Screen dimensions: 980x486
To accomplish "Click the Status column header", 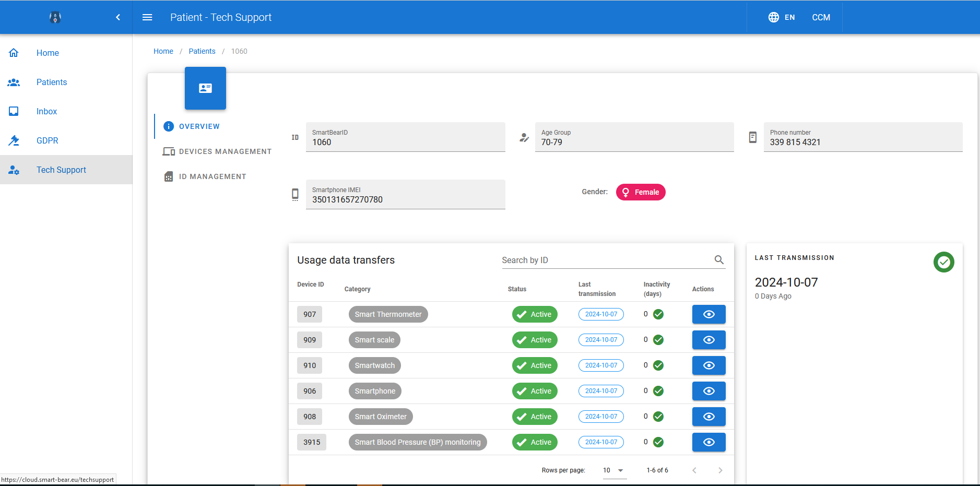I will pyautogui.click(x=517, y=289).
